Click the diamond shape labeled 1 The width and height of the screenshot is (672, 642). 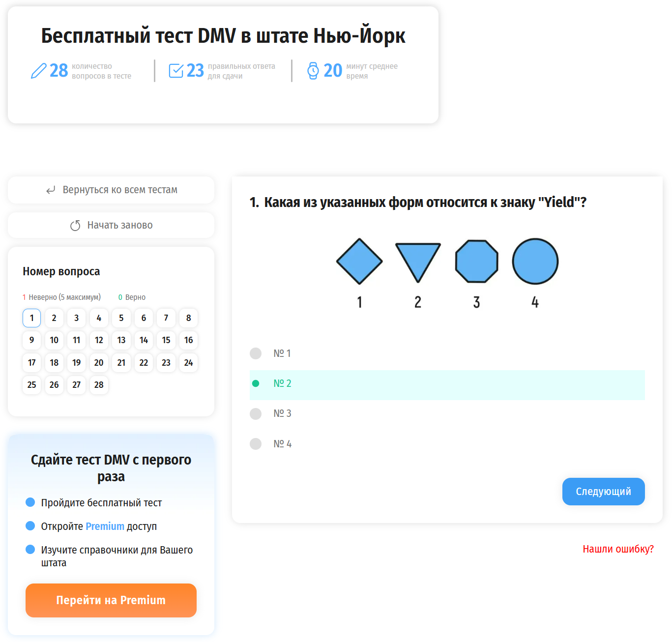pos(359,262)
